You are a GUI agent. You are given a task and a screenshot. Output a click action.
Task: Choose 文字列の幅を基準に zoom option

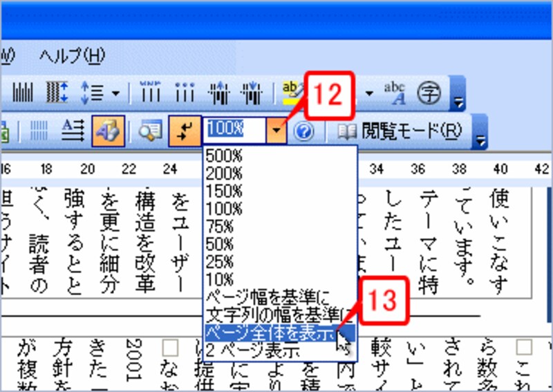click(281, 315)
